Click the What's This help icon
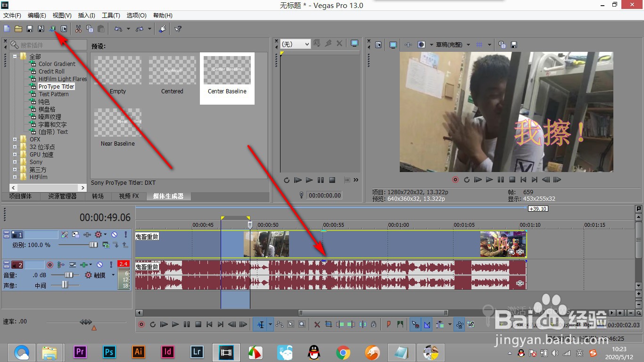Image resolution: width=644 pixels, height=362 pixels. click(178, 29)
